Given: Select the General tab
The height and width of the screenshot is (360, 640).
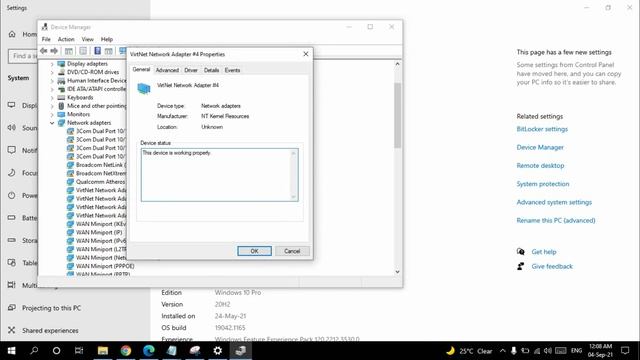Looking at the screenshot, I should click(141, 69).
